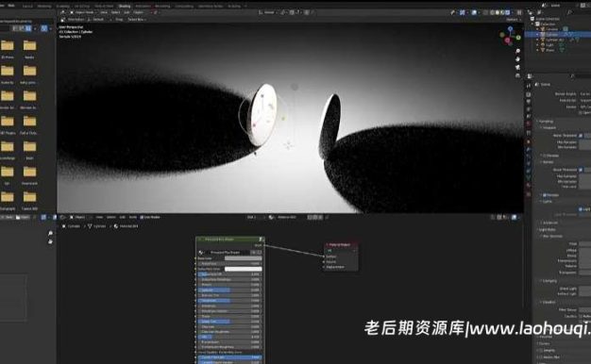591x364 pixels.
Task: Toggle the Light Tree checkbox
Action: tap(580, 209)
